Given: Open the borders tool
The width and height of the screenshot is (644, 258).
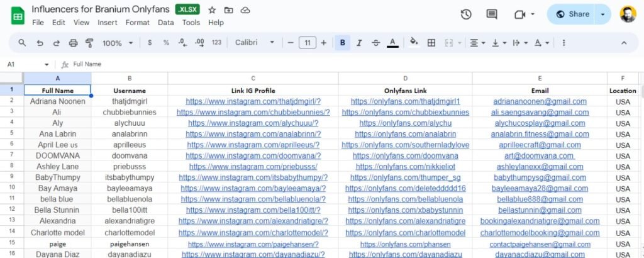Looking at the screenshot, I should click(x=431, y=43).
